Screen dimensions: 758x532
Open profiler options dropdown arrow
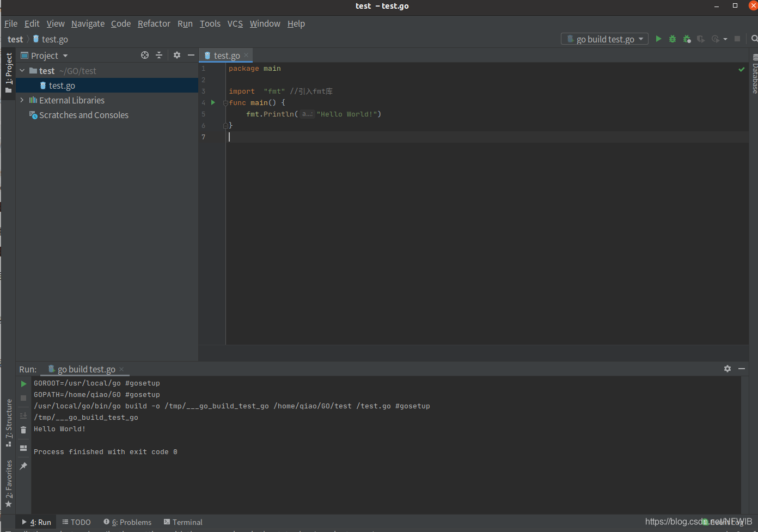(725, 39)
